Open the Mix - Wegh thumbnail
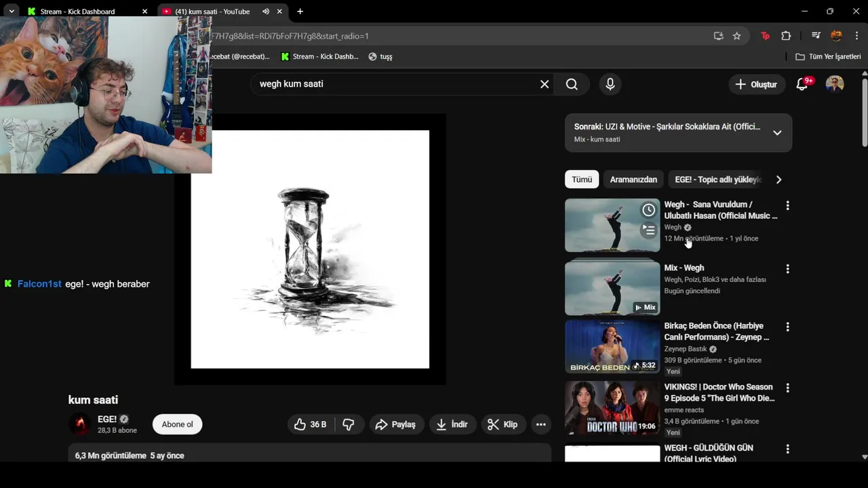 [x=612, y=289]
